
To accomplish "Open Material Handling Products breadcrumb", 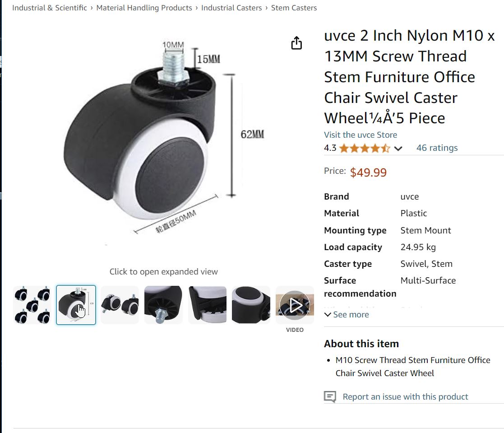I will click(144, 8).
